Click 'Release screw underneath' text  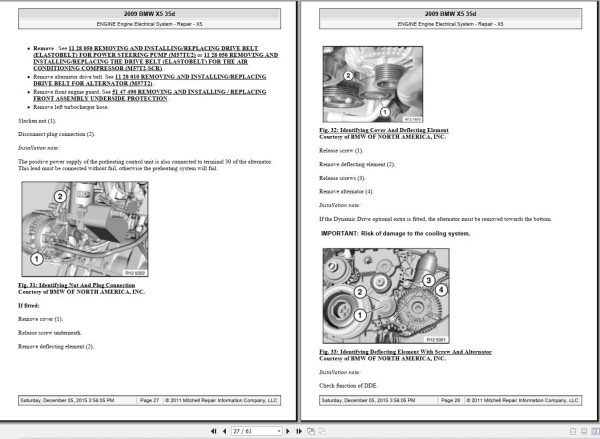(x=50, y=333)
